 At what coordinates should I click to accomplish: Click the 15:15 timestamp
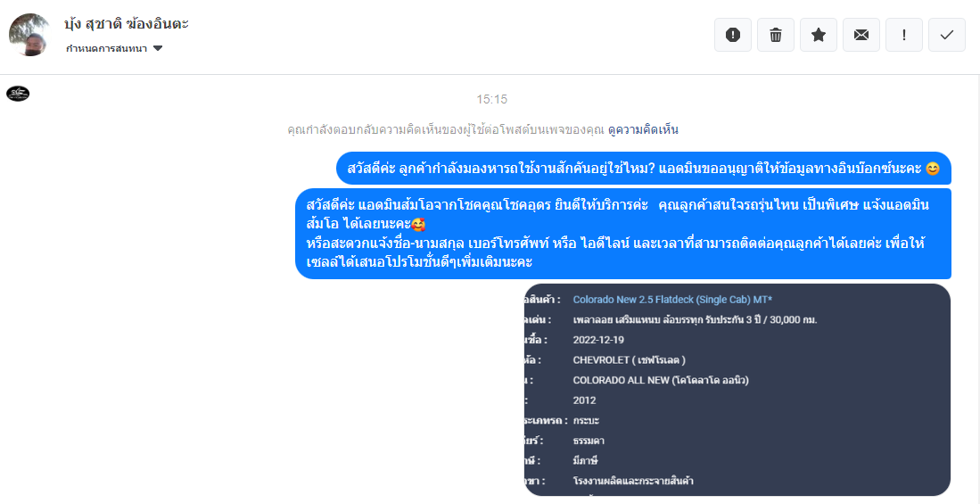(492, 99)
